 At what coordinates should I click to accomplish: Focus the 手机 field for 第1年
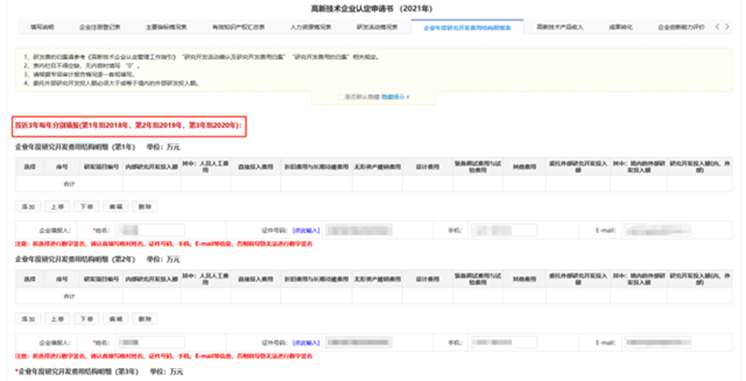tap(504, 230)
